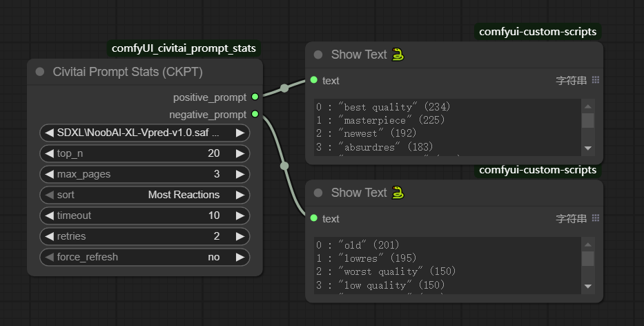
Task: Increase retries with right arrow
Action: coord(240,236)
